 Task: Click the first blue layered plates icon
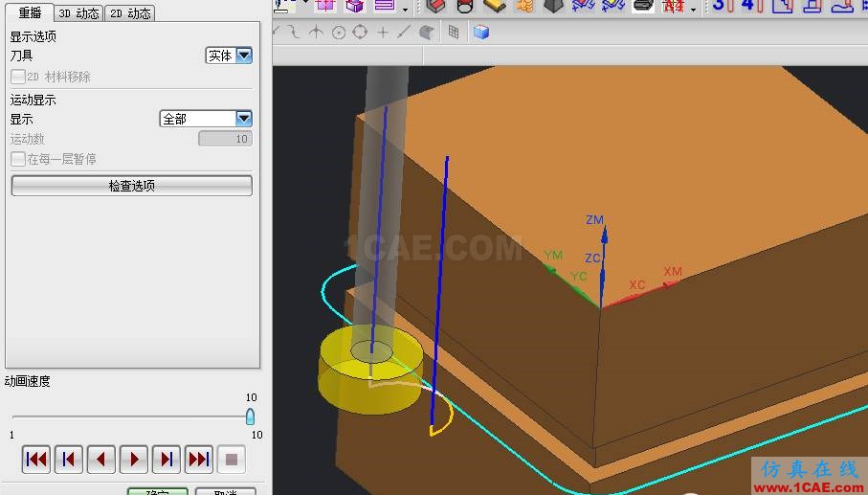coord(583,6)
